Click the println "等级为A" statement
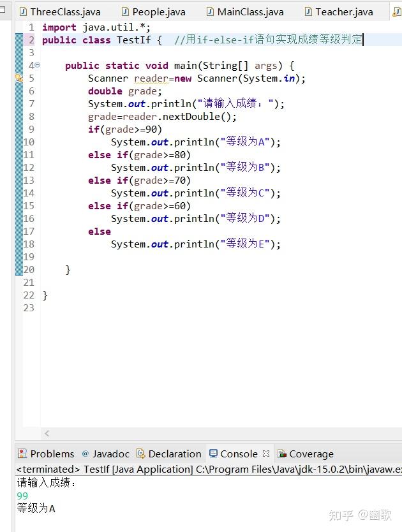This screenshot has width=402, height=532. (196, 142)
